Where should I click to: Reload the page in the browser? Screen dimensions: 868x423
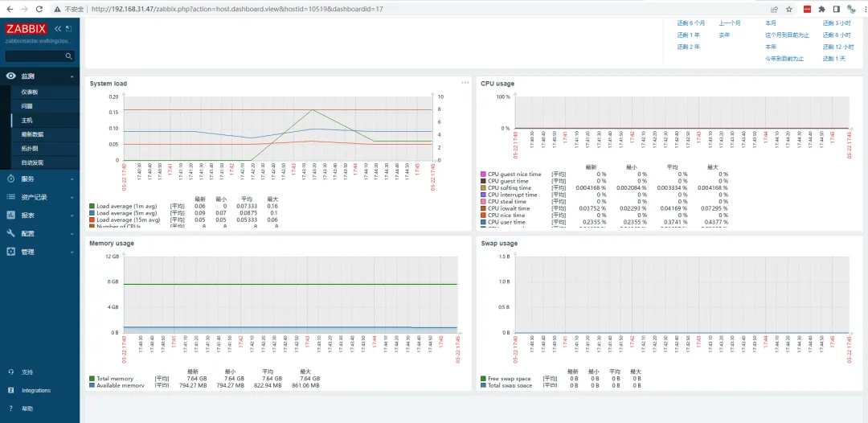(x=39, y=9)
